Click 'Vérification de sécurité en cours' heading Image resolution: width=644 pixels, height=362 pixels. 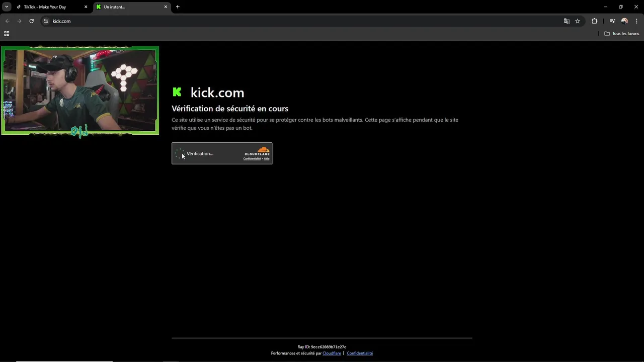(230, 109)
